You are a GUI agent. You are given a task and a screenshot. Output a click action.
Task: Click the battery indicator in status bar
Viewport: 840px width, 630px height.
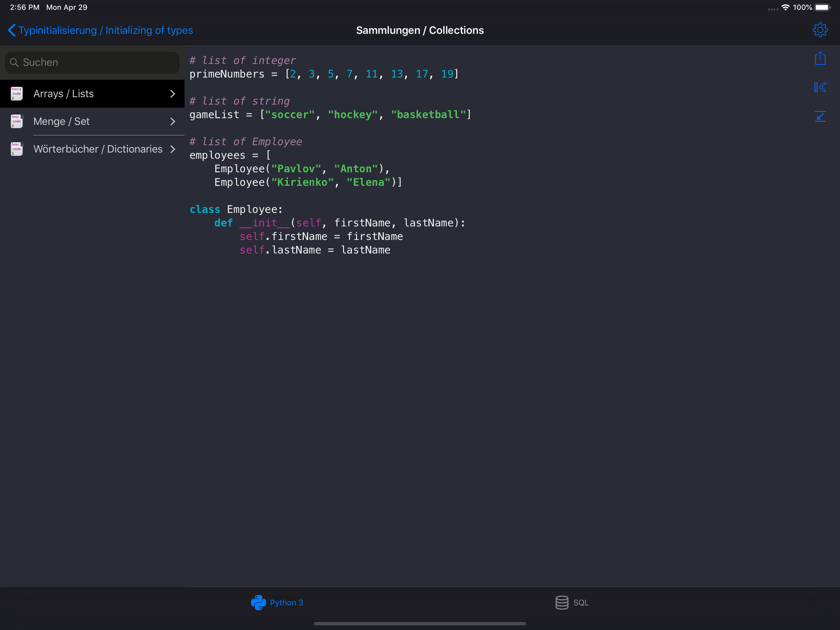[x=822, y=7]
